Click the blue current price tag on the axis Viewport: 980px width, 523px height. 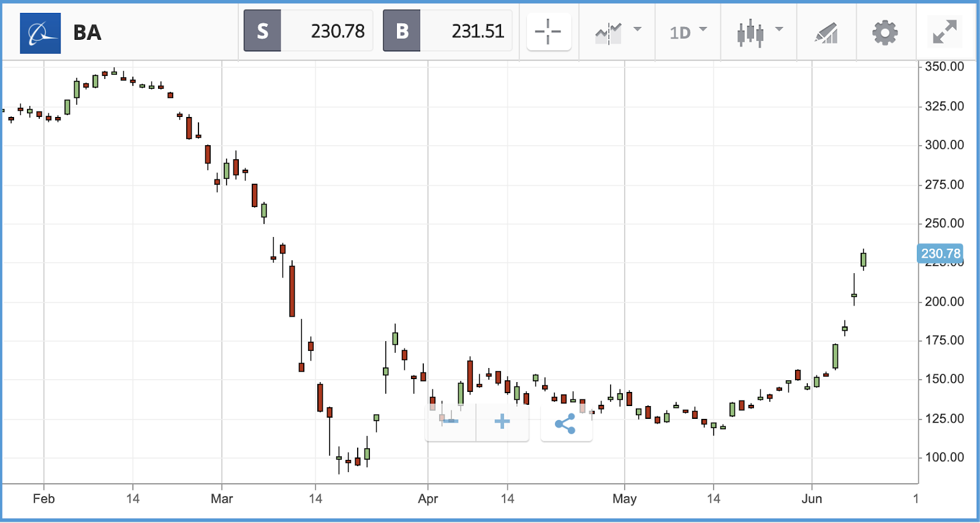click(x=940, y=254)
